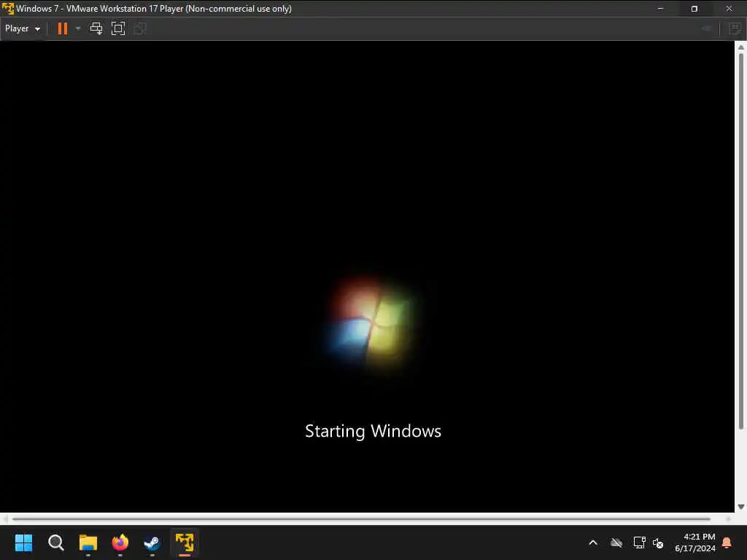747x560 pixels.
Task: Restore down the VMware Player window
Action: click(694, 9)
